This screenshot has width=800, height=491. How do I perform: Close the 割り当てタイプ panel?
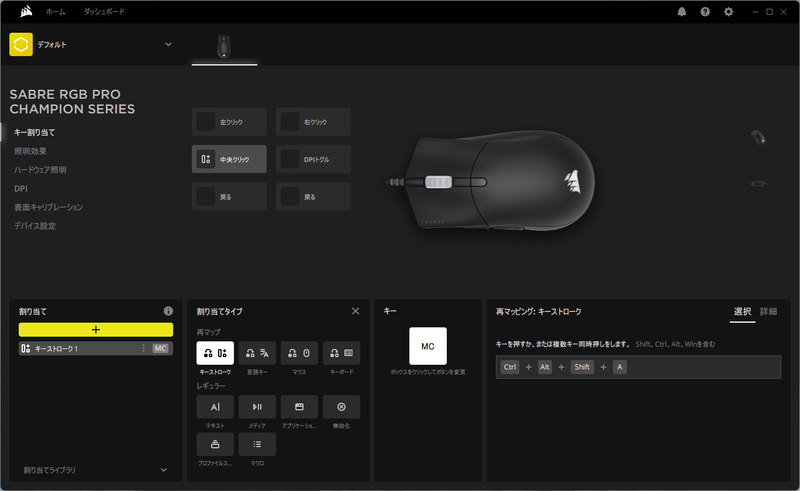coord(356,311)
